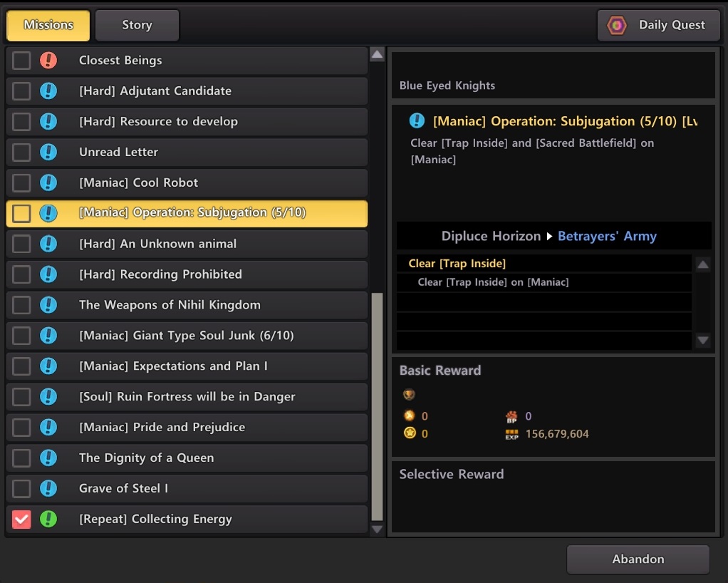This screenshot has width=728, height=583.
Task: Click the green exclamation icon beside Collecting Energy
Action: (48, 520)
